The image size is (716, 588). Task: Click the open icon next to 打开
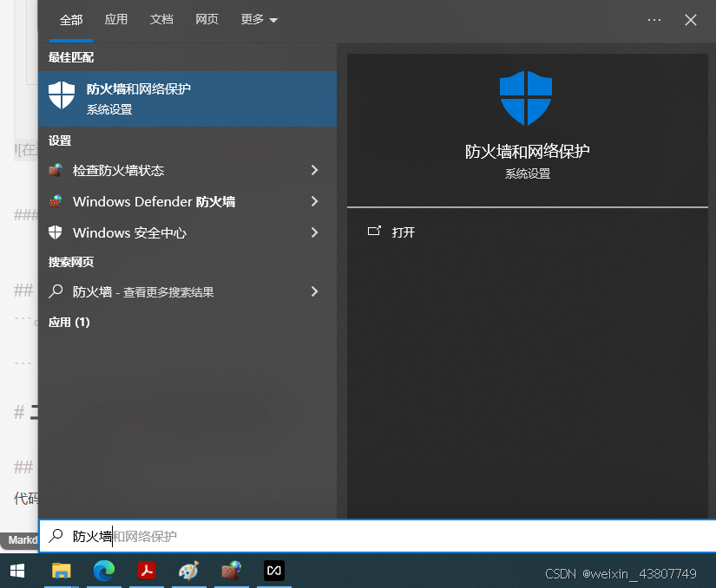coord(374,231)
